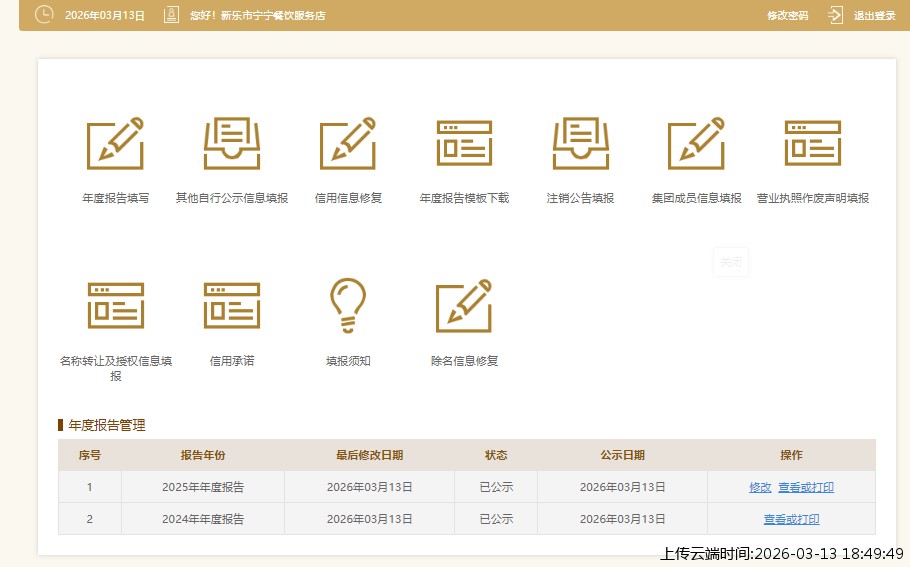Image resolution: width=910 pixels, height=567 pixels.
Task: Open 年度报告填写 pencil icon
Action: coord(115,143)
